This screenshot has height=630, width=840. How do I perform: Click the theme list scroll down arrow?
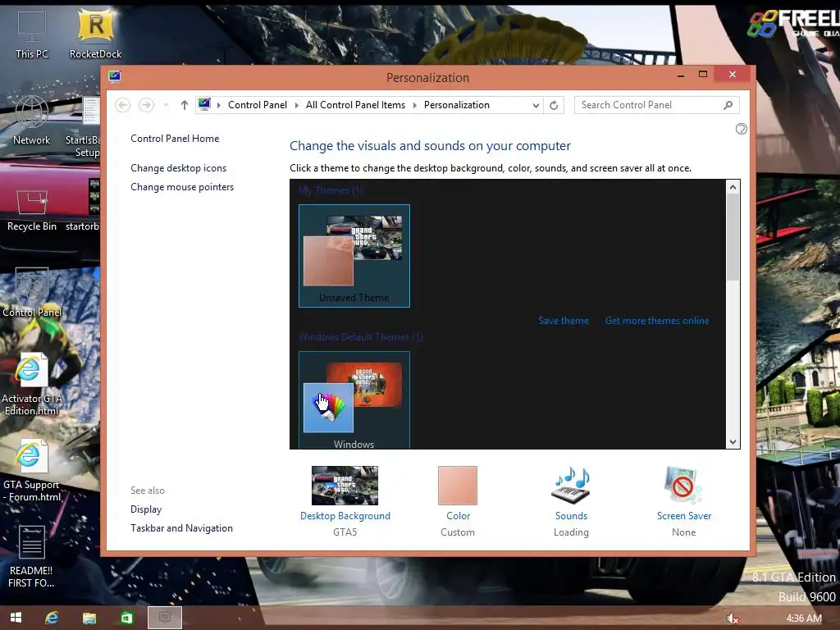point(733,442)
